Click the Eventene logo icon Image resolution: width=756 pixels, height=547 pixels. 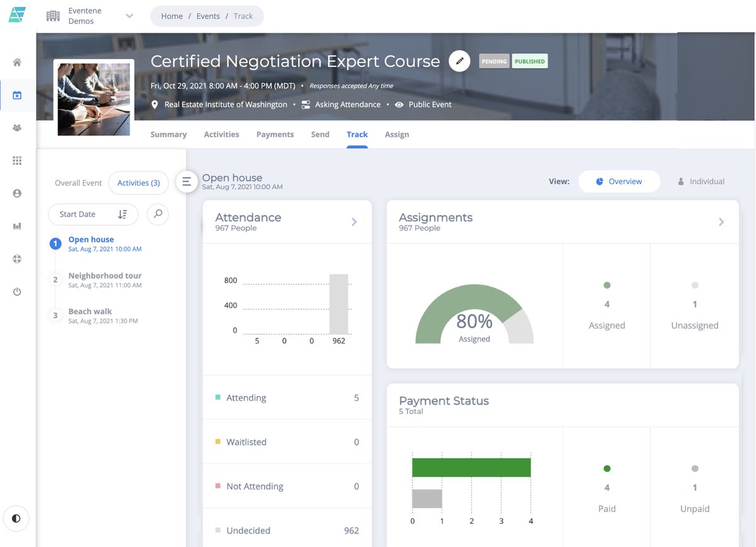[x=17, y=15]
